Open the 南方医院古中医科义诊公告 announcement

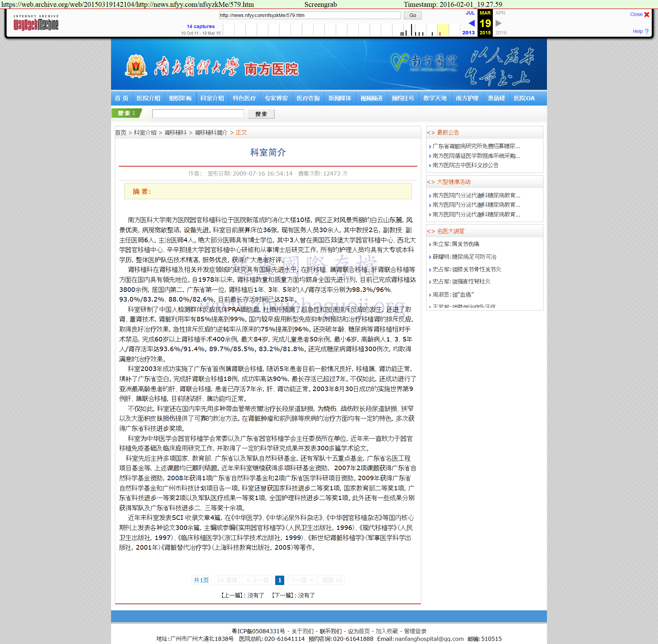(465, 165)
